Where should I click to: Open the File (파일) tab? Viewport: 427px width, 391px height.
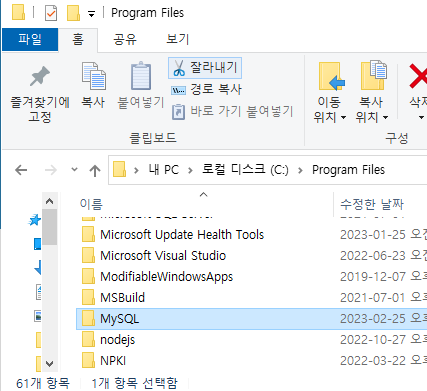(x=30, y=40)
